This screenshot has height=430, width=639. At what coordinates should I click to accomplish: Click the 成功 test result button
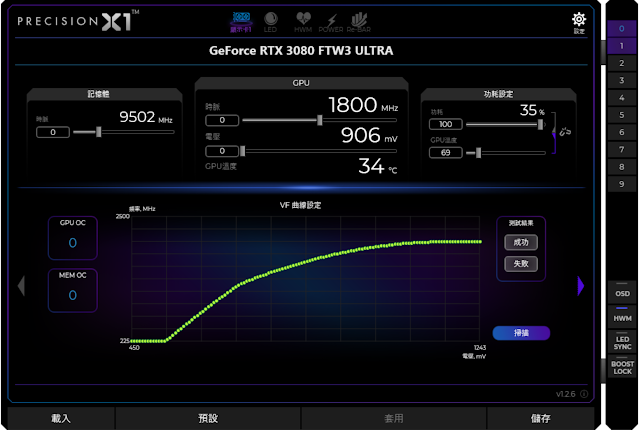tap(521, 243)
